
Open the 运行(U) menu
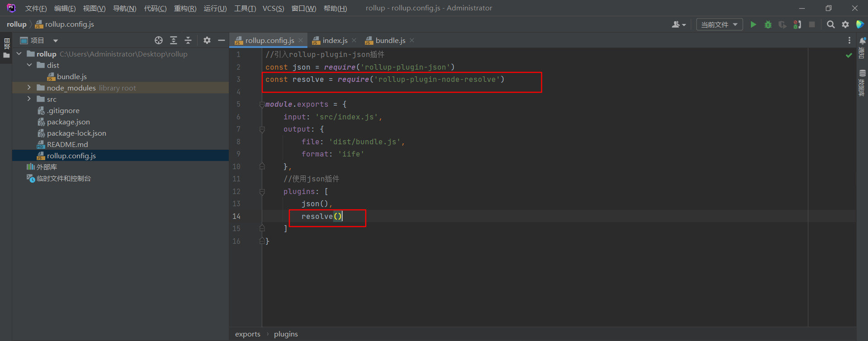(215, 8)
